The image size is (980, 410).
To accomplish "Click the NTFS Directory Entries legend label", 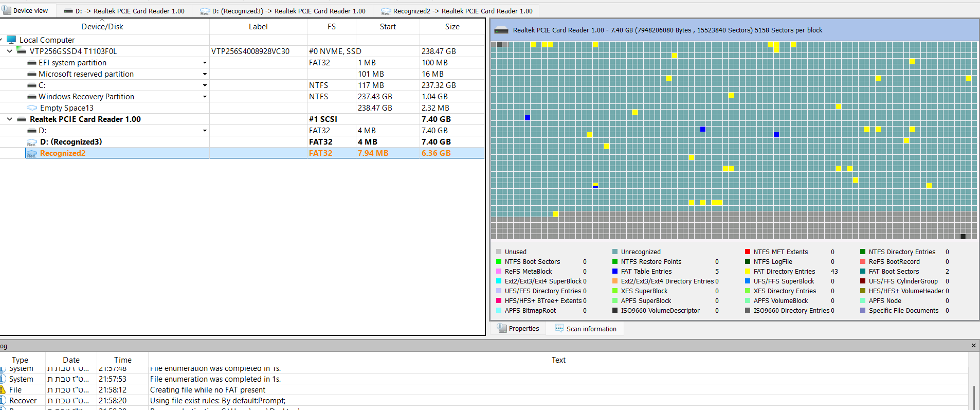I will click(x=902, y=252).
